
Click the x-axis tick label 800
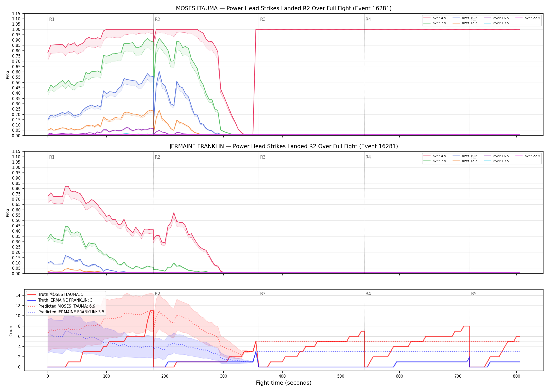(517, 376)
